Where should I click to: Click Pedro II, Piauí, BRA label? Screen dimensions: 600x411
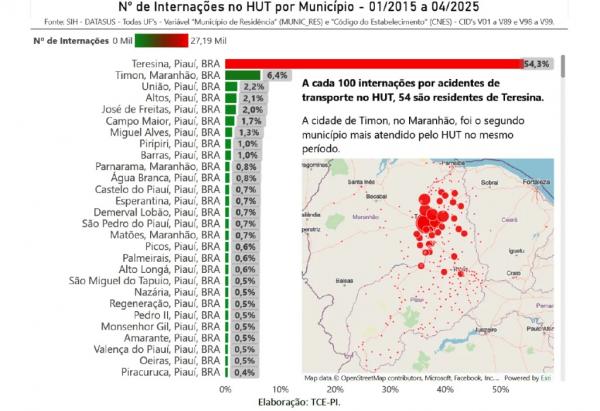pos(177,315)
